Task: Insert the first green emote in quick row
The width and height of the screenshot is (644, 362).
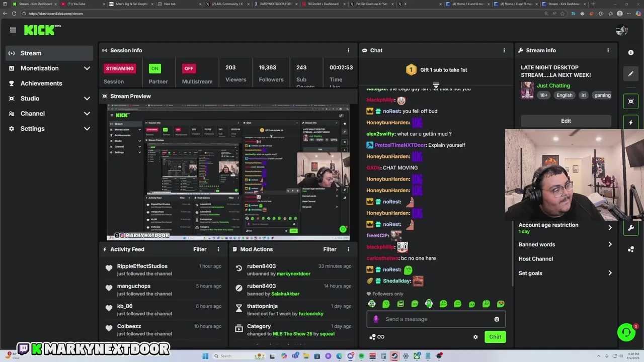Action: [x=372, y=304]
